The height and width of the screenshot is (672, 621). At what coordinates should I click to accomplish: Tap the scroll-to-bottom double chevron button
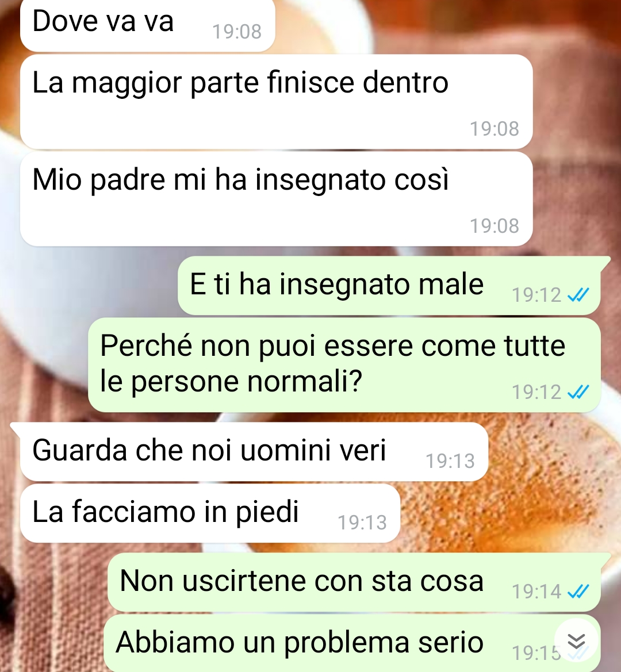pos(576,641)
